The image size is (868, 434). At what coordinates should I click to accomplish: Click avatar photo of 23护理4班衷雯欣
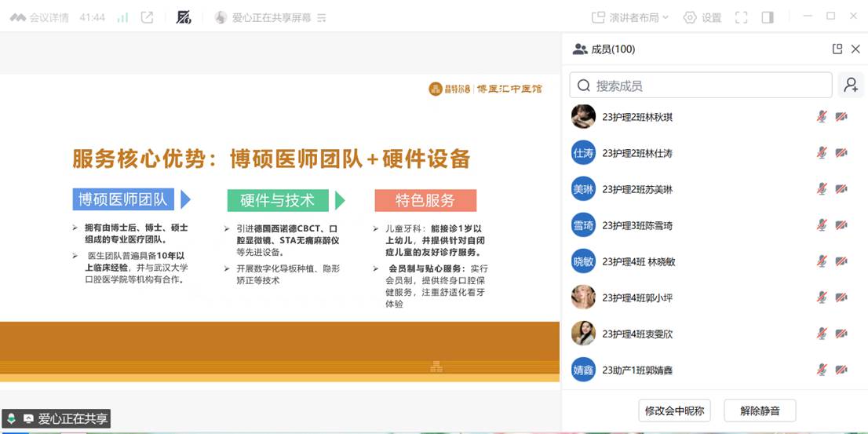(583, 334)
